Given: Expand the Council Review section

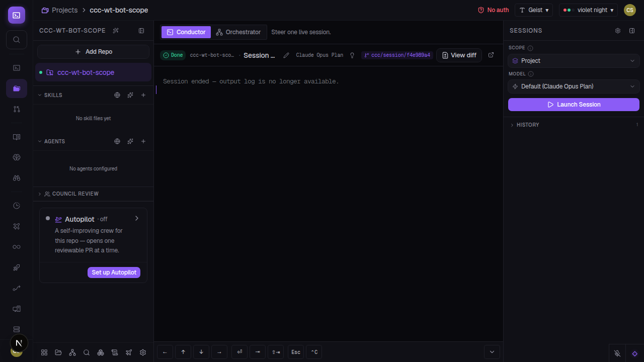Looking at the screenshot, I should pos(93,194).
